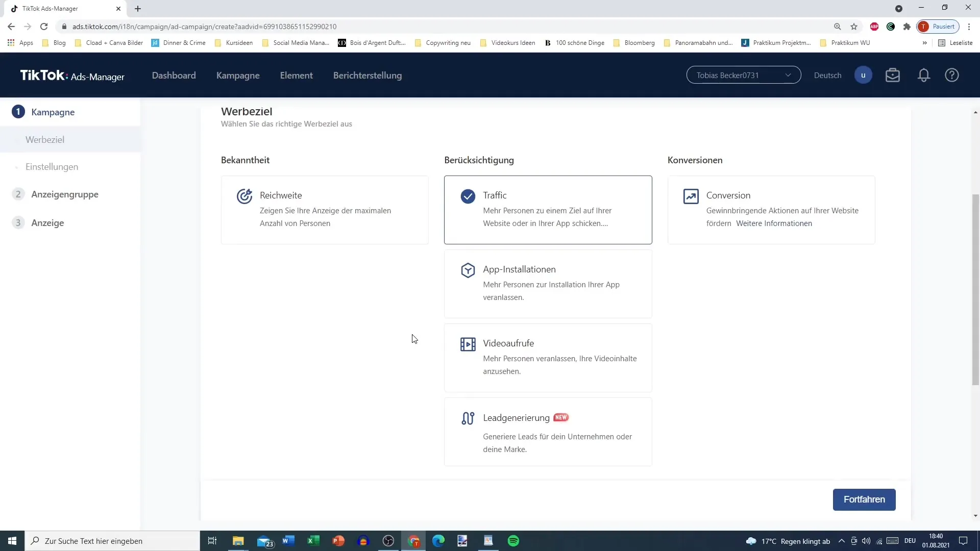Open the Blog bookmark folder
The image size is (980, 551).
(x=54, y=43)
